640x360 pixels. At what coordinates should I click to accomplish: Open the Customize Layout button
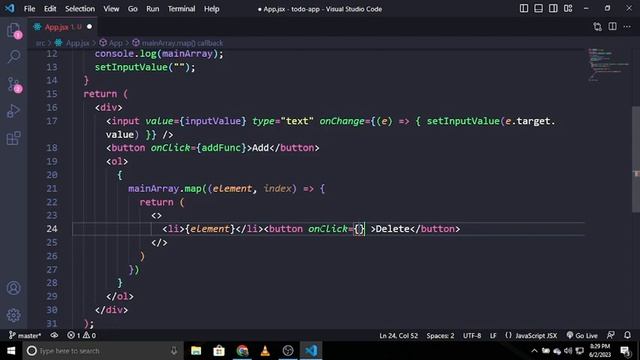tap(568, 9)
